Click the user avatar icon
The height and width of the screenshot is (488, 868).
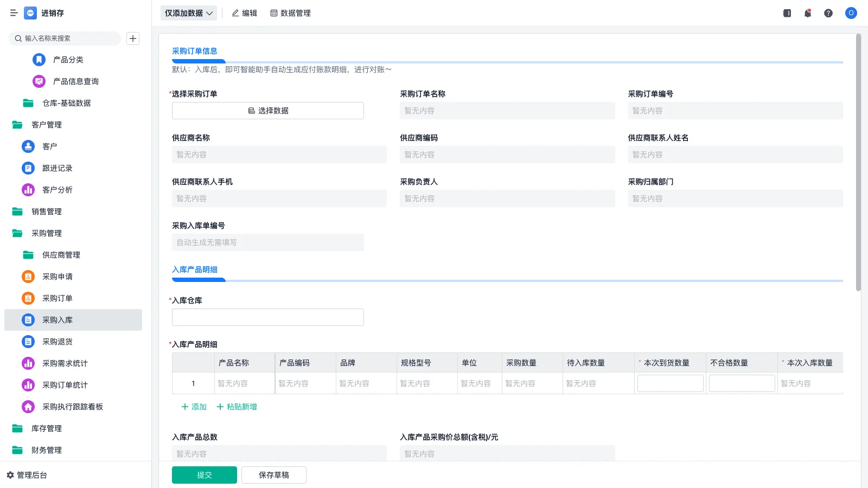tap(851, 13)
